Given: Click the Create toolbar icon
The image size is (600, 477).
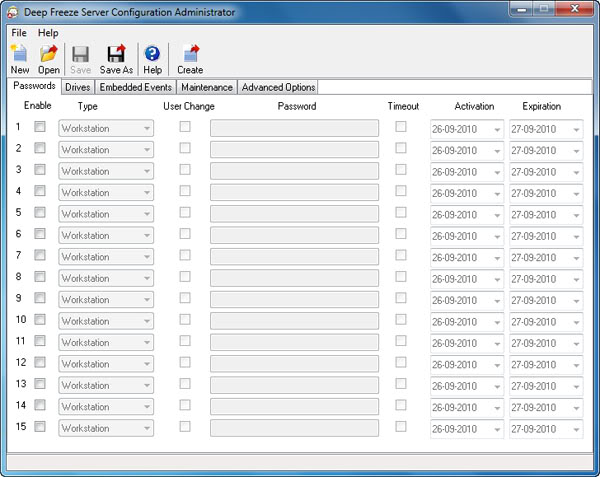Looking at the screenshot, I should click(x=190, y=59).
